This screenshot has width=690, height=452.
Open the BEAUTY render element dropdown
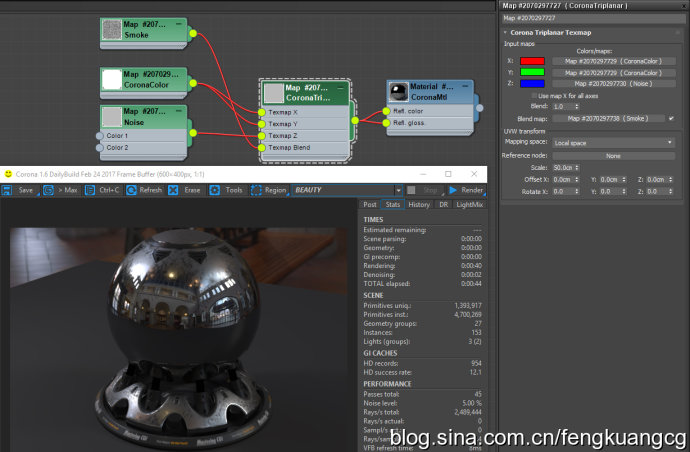[x=398, y=190]
